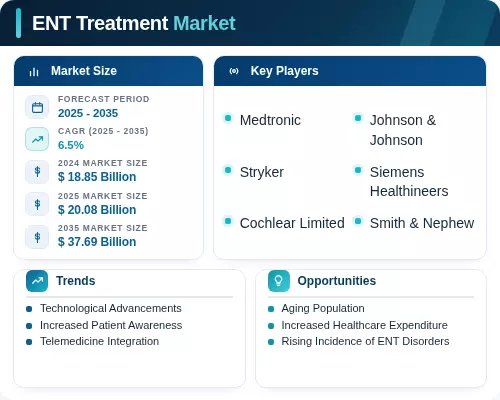Click the dollar icon beside 2035 Market Size
The width and height of the screenshot is (500, 400).
(x=37, y=237)
